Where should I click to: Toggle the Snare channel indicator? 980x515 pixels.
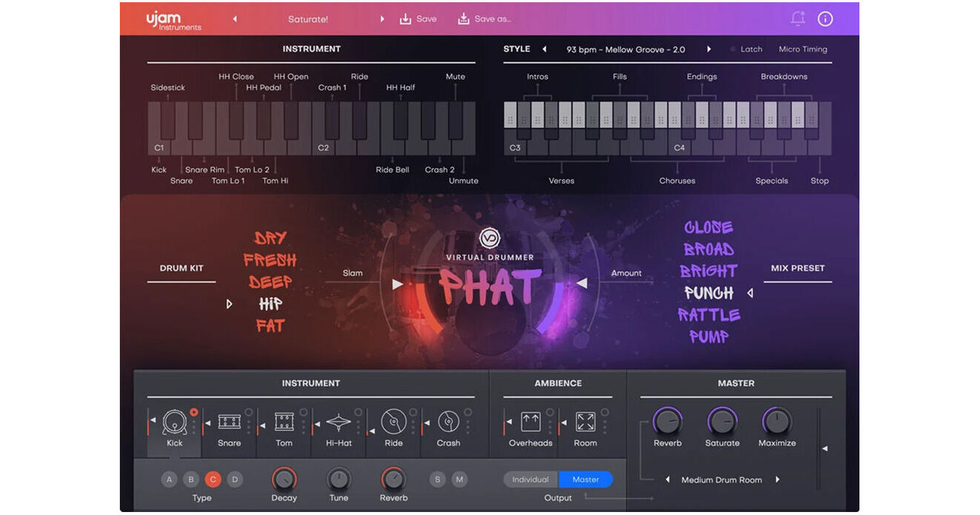[x=249, y=412]
